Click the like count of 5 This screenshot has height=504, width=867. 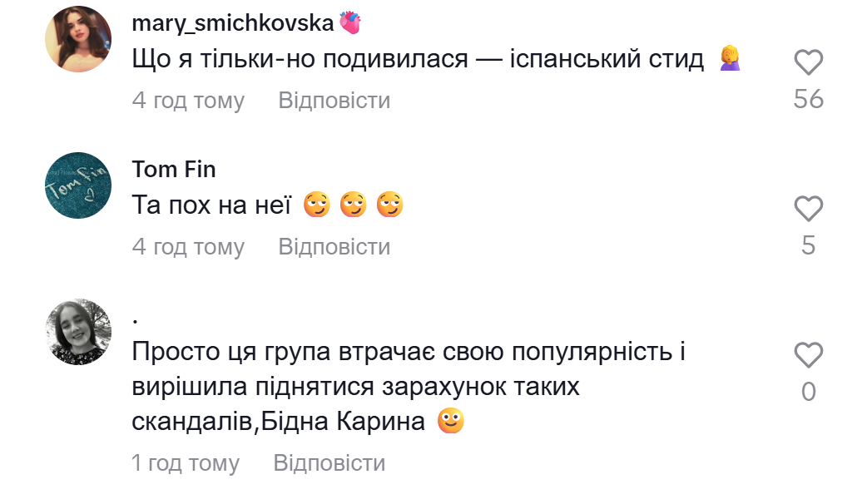pyautogui.click(x=808, y=246)
